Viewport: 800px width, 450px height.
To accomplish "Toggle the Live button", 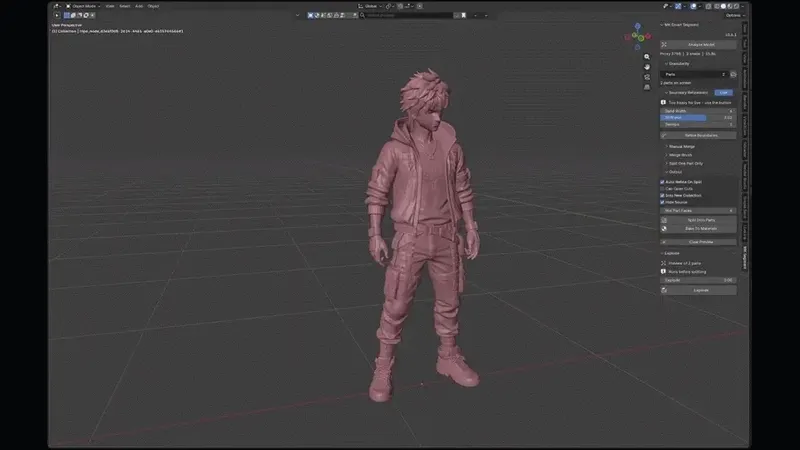I will 723,93.
